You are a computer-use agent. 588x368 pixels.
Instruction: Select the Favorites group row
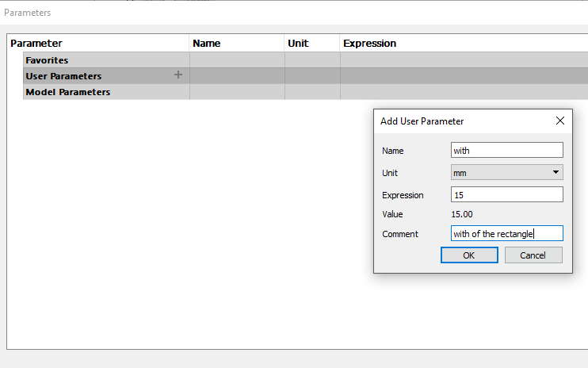pos(306,60)
